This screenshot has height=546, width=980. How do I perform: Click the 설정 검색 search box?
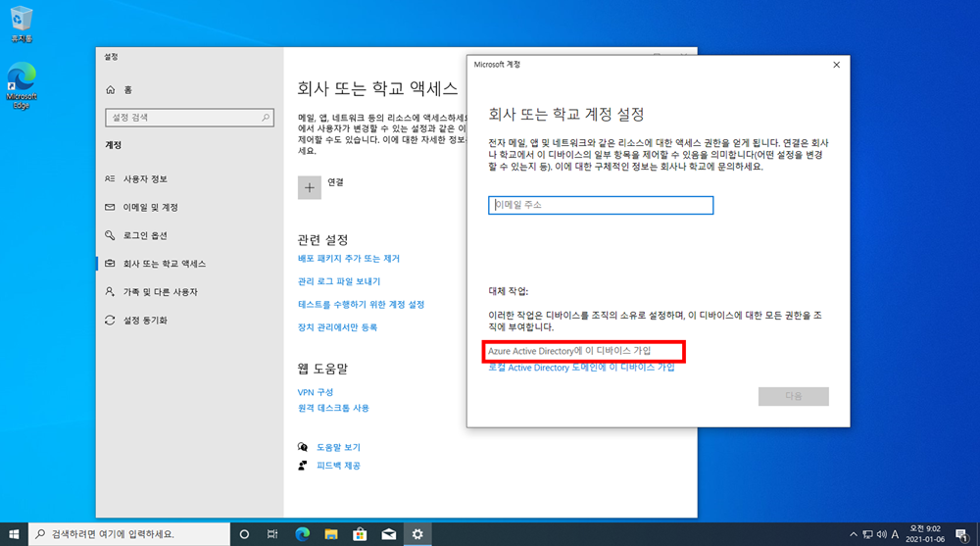click(x=189, y=118)
